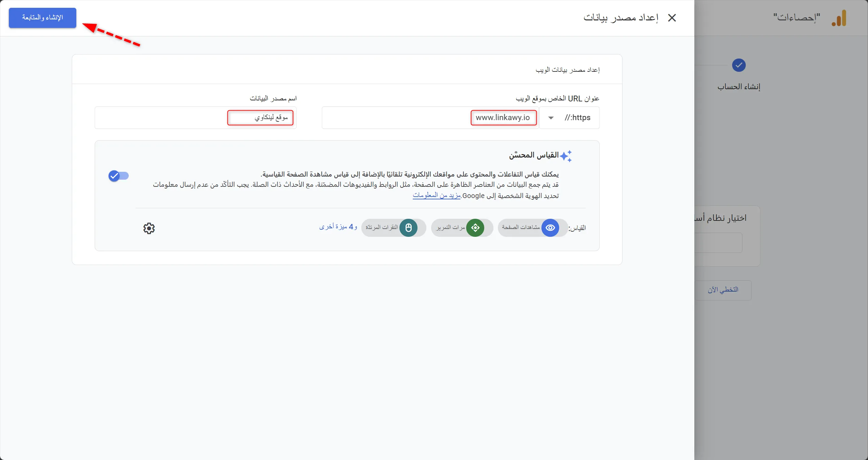The width and height of the screenshot is (868, 460).
Task: Click the '4 more features' link (و 4 ميزة أخرى)
Action: 338,227
